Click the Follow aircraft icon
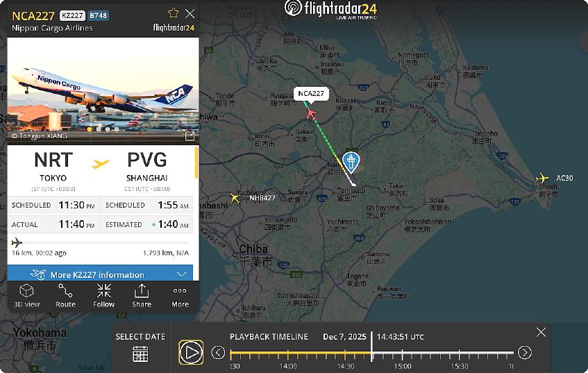 104,291
